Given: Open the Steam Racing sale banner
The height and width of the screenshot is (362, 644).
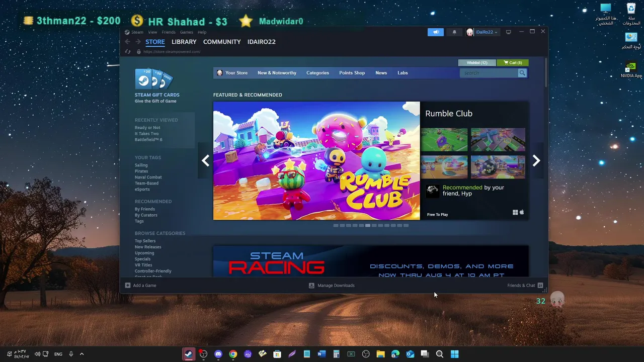Looking at the screenshot, I should (371, 261).
